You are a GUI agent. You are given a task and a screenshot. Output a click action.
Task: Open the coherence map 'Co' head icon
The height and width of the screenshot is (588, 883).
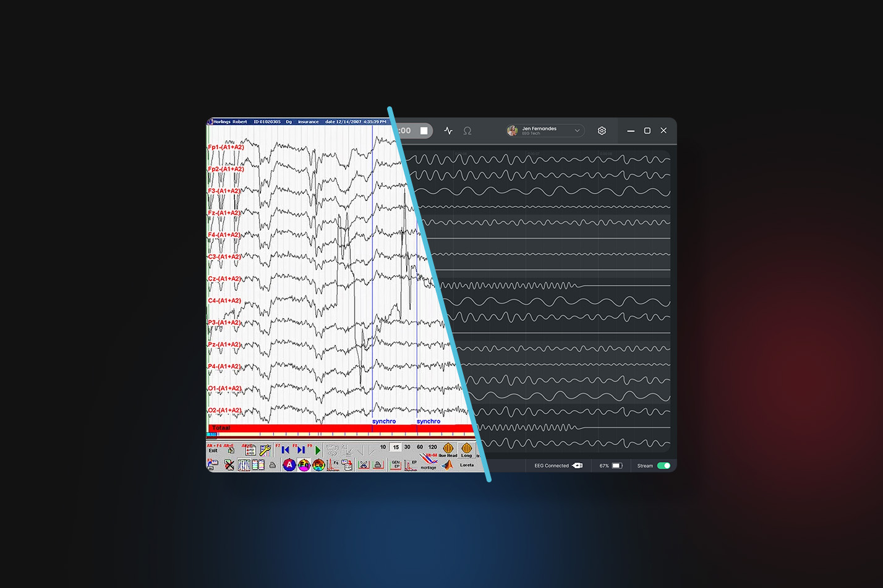[x=318, y=465]
